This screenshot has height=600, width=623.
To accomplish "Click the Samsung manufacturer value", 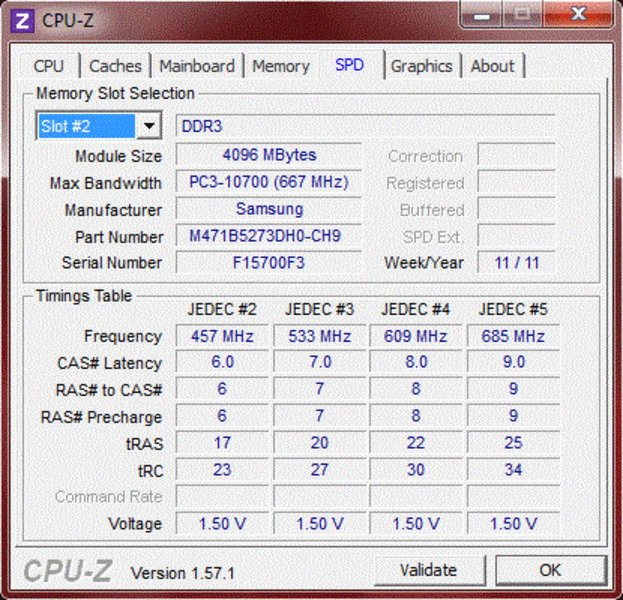I will coord(269,209).
